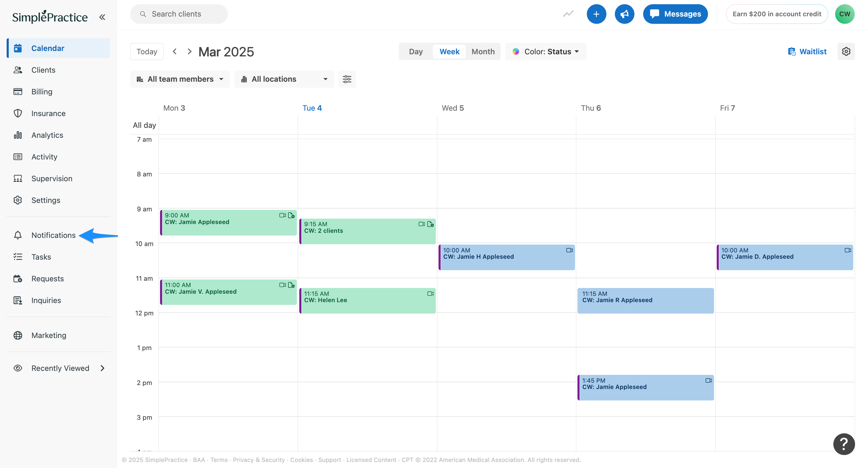
Task: Switch to Day view
Action: tap(416, 52)
